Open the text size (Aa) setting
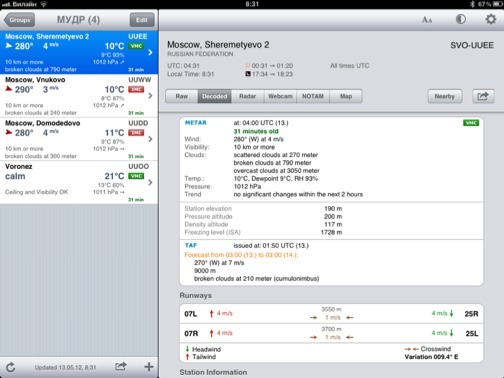The image size is (504, 378). point(427,20)
